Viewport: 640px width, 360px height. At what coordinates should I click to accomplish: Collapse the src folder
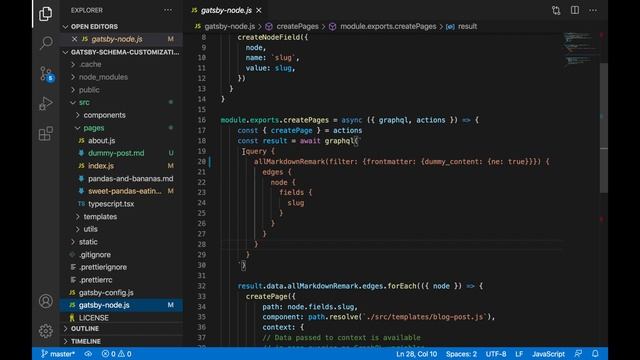click(121, 102)
